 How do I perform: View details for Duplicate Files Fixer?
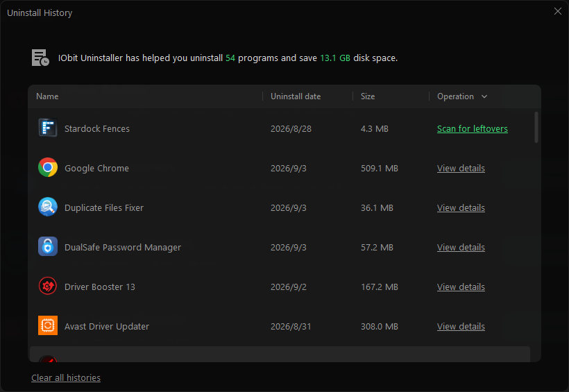point(461,208)
